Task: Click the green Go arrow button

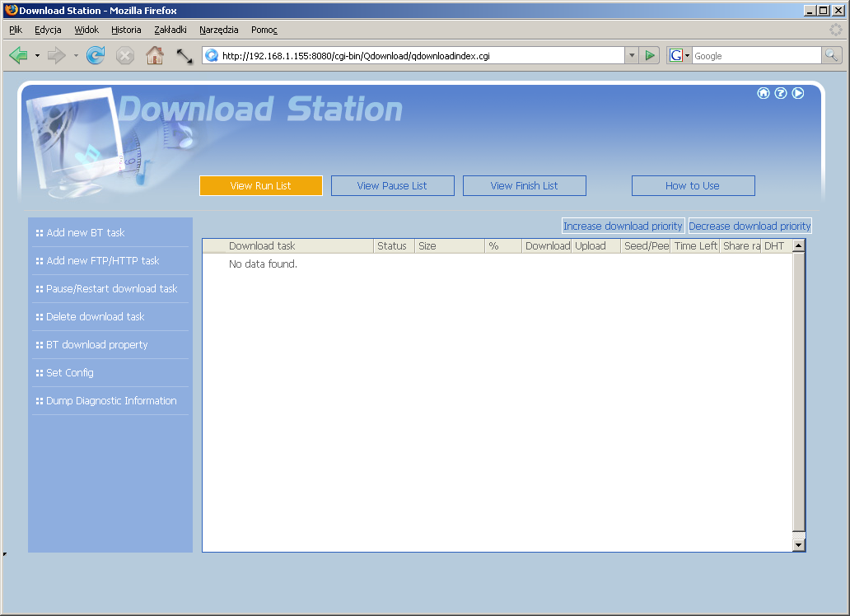Action: point(649,55)
